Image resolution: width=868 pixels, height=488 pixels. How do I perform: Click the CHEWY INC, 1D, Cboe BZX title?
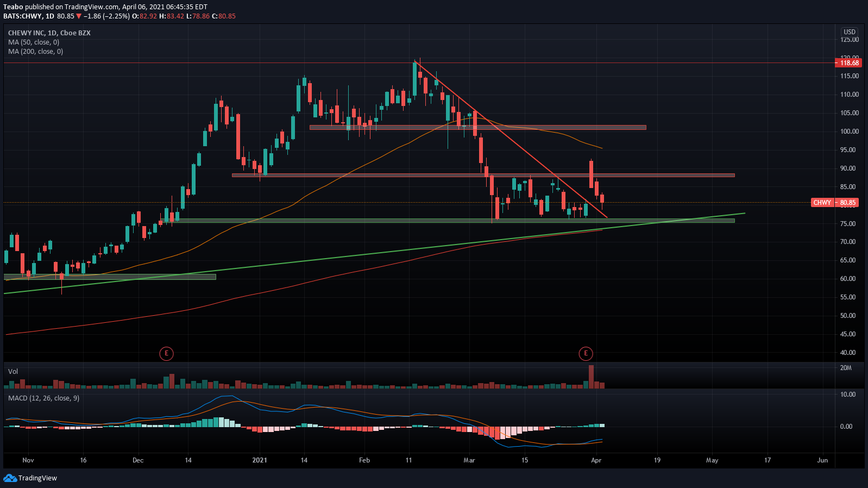coord(49,33)
